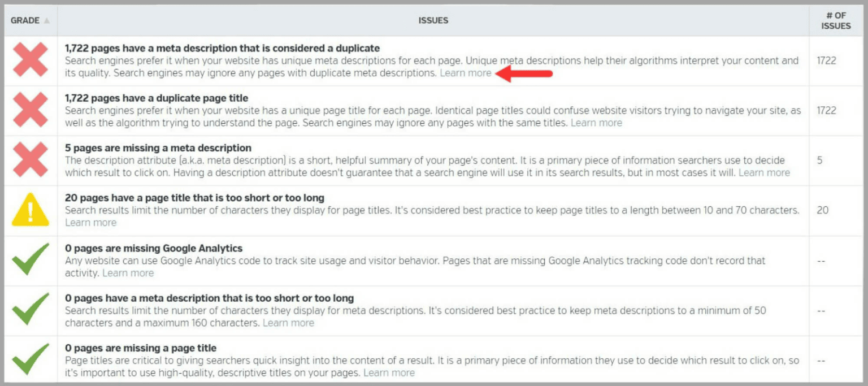Screen dimensions: 868x386
Task: Open Learn more for meta description length
Action: click(288, 323)
